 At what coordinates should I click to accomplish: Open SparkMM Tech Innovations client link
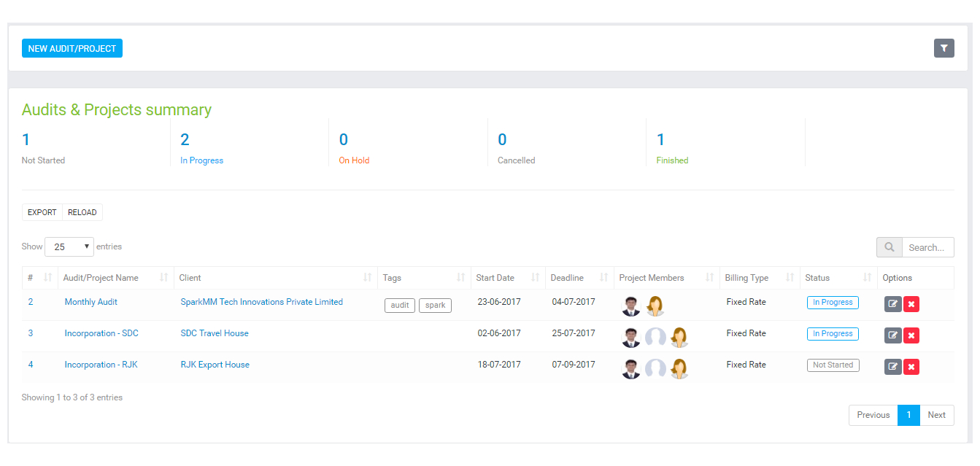pos(261,302)
